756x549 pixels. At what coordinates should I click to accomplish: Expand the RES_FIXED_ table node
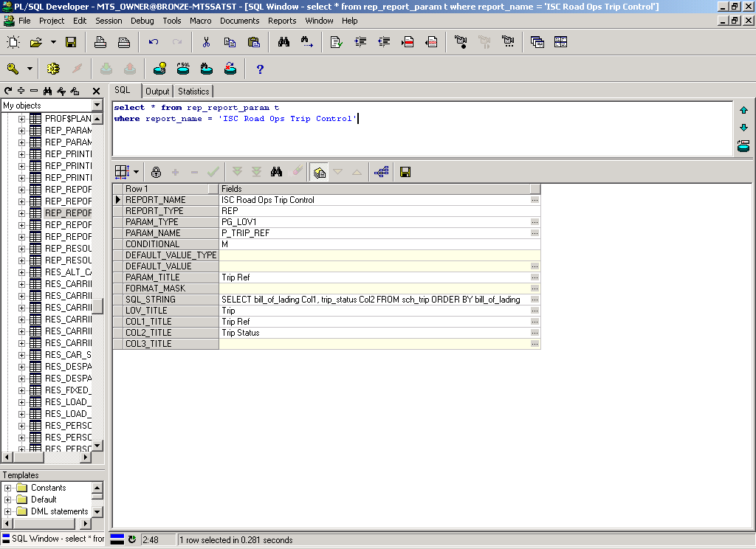coord(21,390)
